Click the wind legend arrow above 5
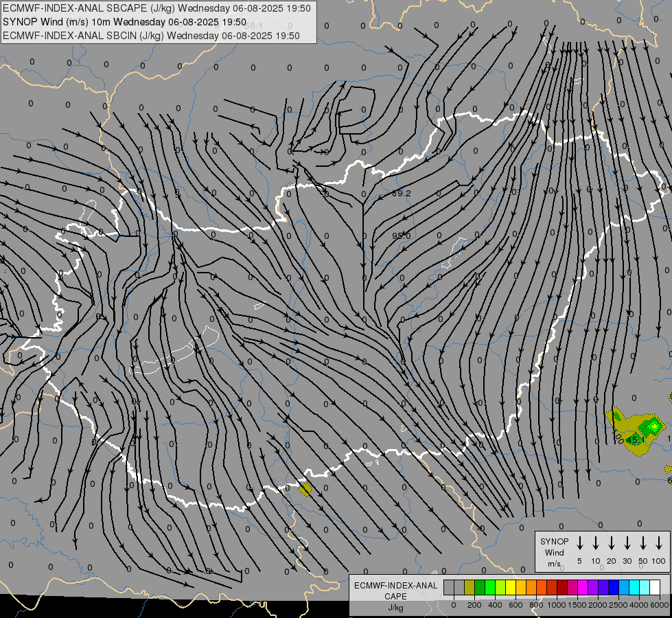This screenshot has height=618, width=672. point(579,543)
